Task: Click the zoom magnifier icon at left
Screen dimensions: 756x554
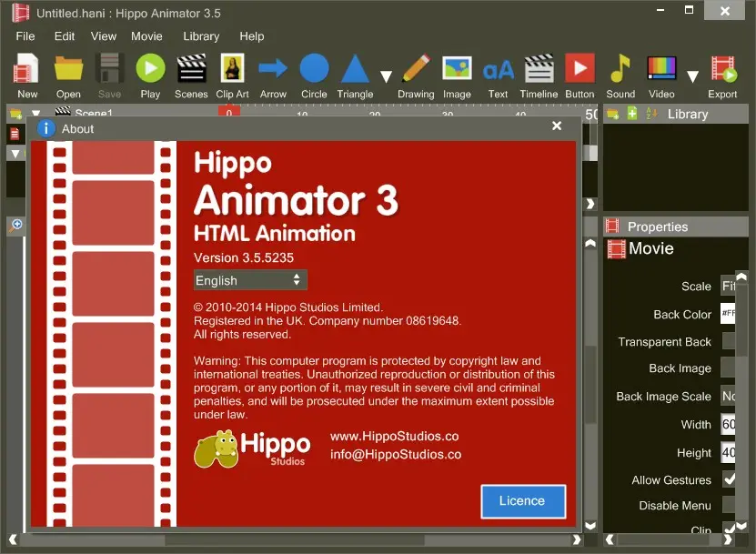Action: [x=15, y=226]
